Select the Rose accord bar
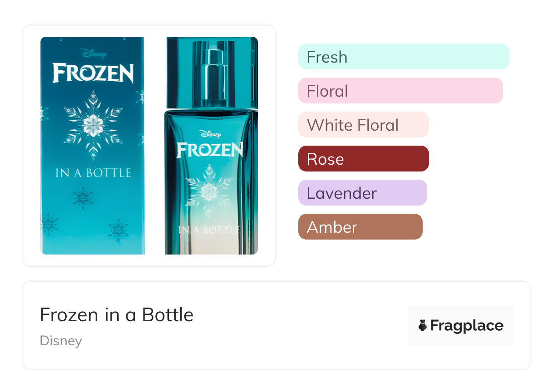553x392 pixels. tap(363, 159)
